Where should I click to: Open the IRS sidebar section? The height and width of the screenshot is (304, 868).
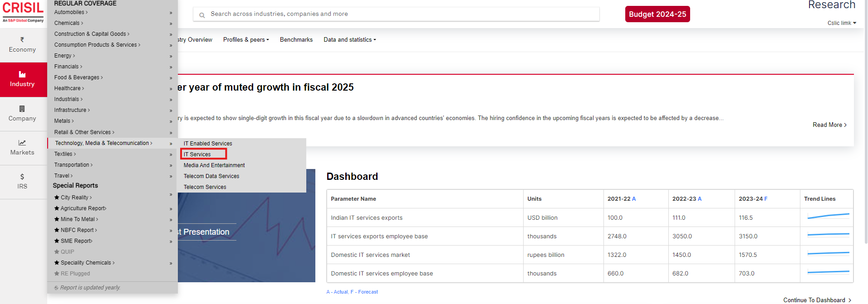point(22,182)
